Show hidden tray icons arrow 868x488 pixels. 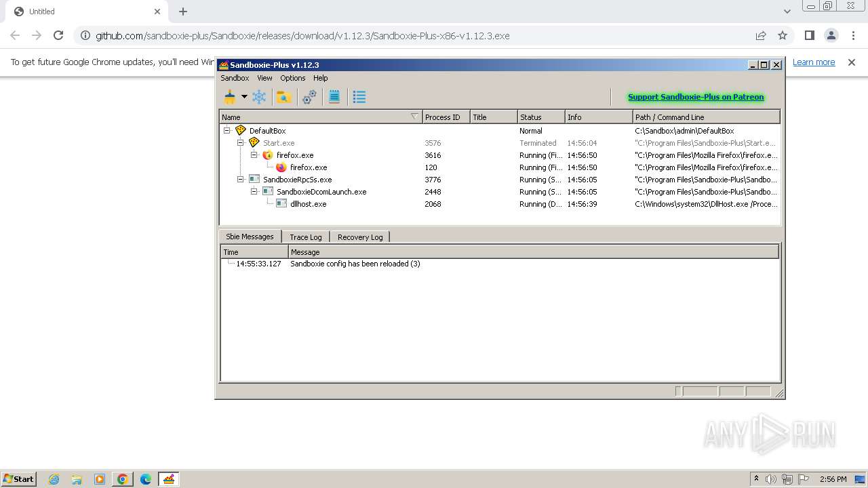click(x=756, y=479)
